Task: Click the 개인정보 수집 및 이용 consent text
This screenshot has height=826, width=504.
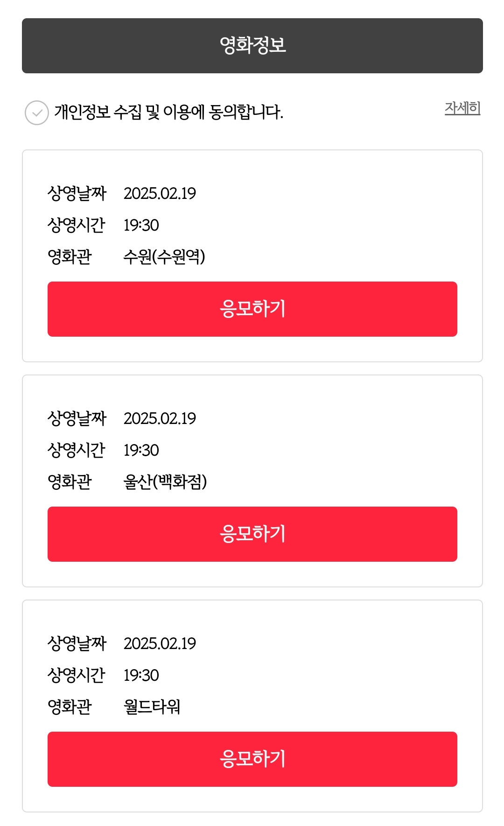Action: [168, 113]
